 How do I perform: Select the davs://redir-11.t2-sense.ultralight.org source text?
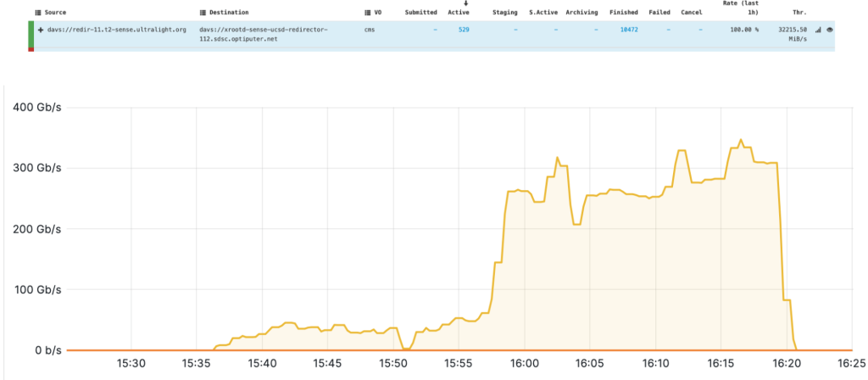tap(110, 30)
